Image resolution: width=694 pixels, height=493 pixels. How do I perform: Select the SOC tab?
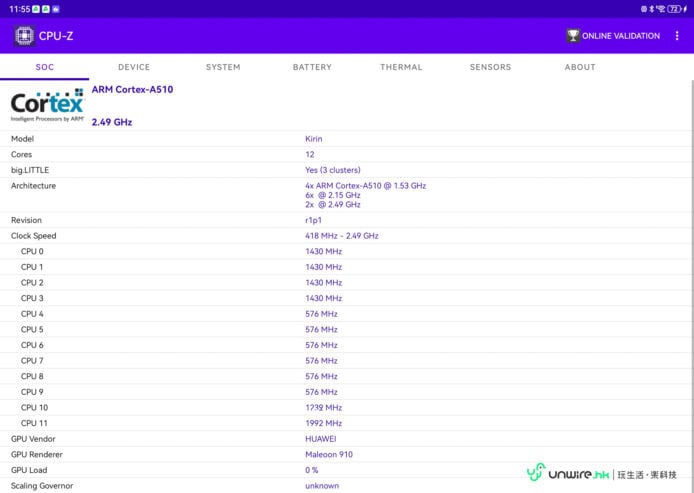point(45,67)
